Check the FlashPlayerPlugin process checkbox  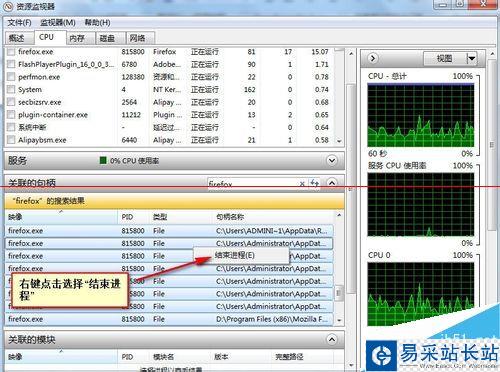[11, 64]
